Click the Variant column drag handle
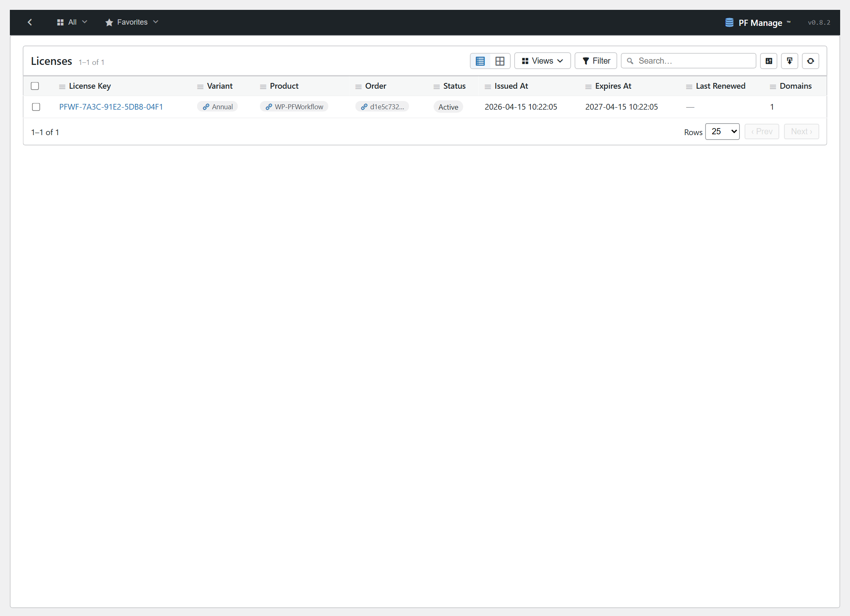 pos(200,87)
